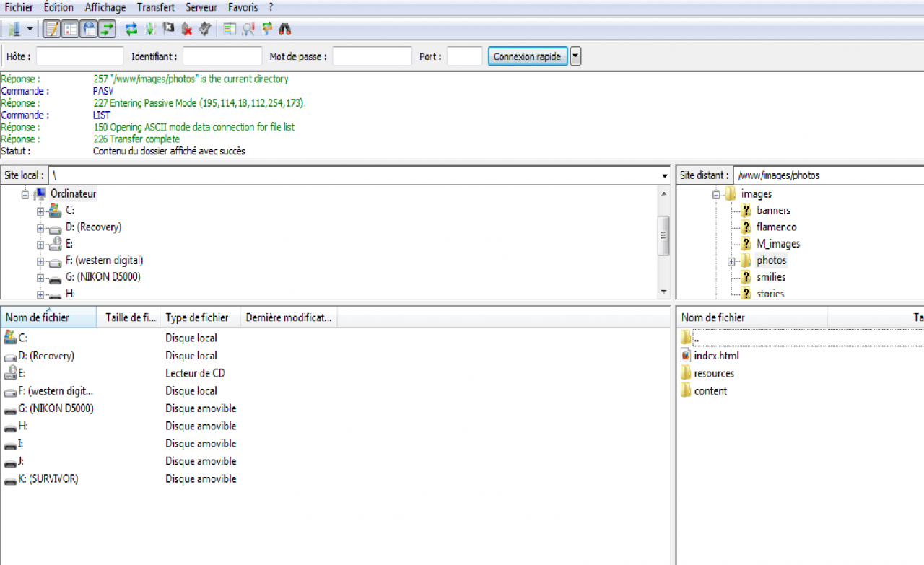Click the disconnect from server icon
This screenshot has width=924, height=565.
click(187, 29)
